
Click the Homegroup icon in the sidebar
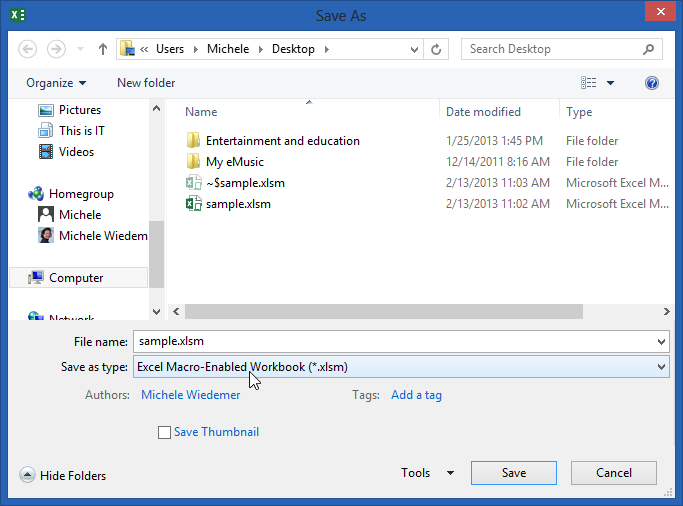pos(37,194)
